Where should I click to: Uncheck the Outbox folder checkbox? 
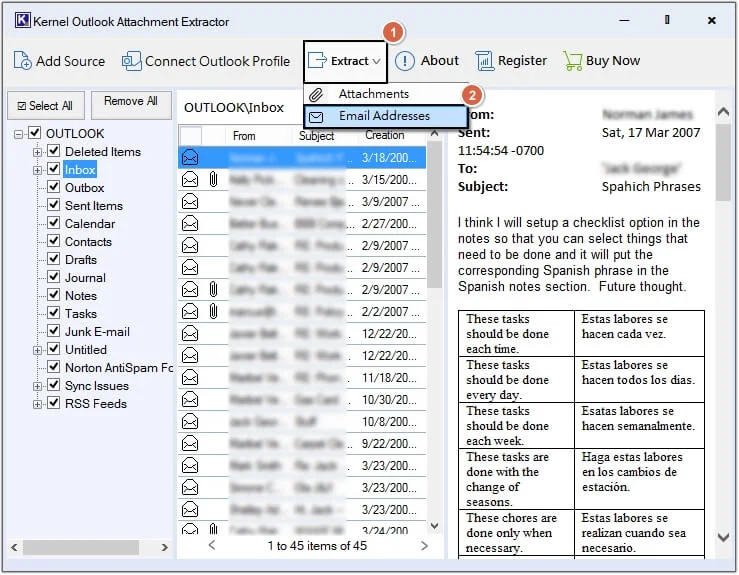point(54,187)
